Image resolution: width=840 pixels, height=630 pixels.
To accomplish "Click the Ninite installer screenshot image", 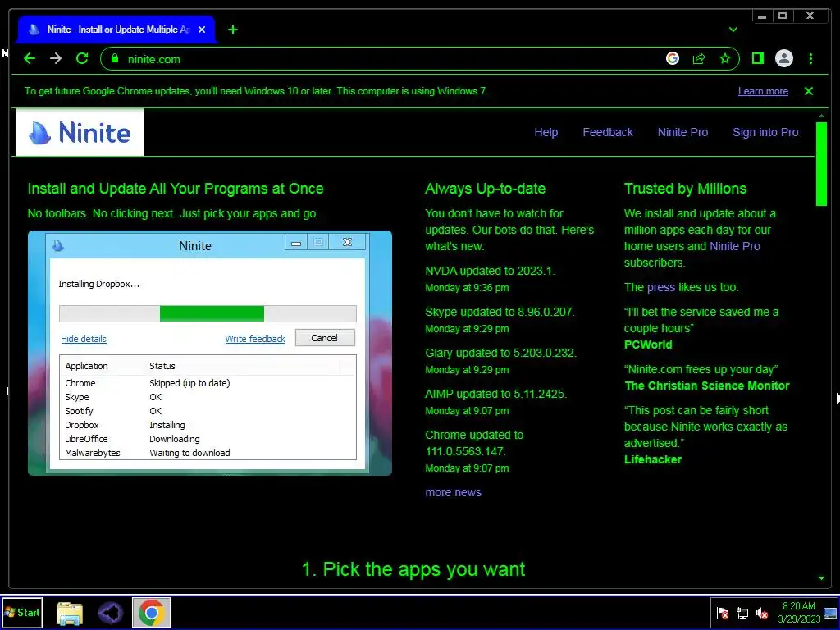I will pyautogui.click(x=210, y=353).
